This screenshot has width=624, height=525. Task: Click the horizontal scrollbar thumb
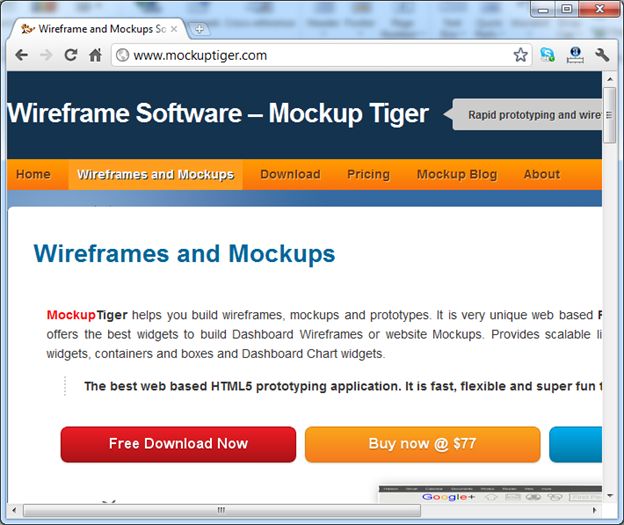(x=222, y=510)
